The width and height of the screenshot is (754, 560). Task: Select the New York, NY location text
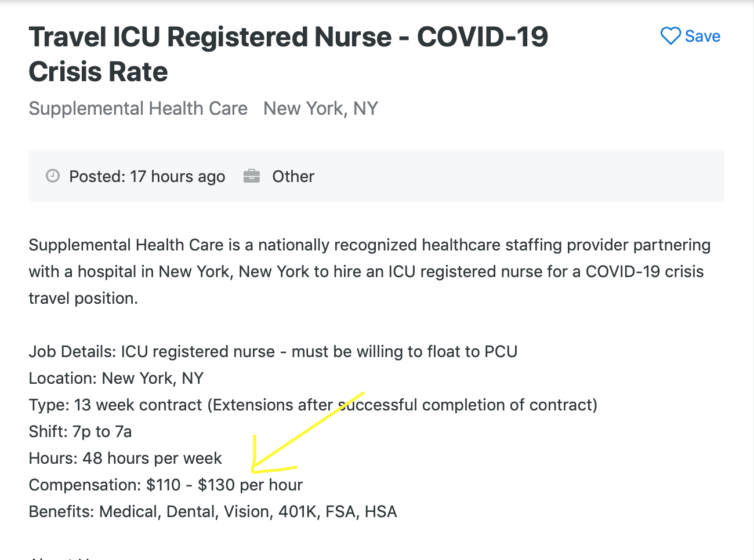point(321,108)
